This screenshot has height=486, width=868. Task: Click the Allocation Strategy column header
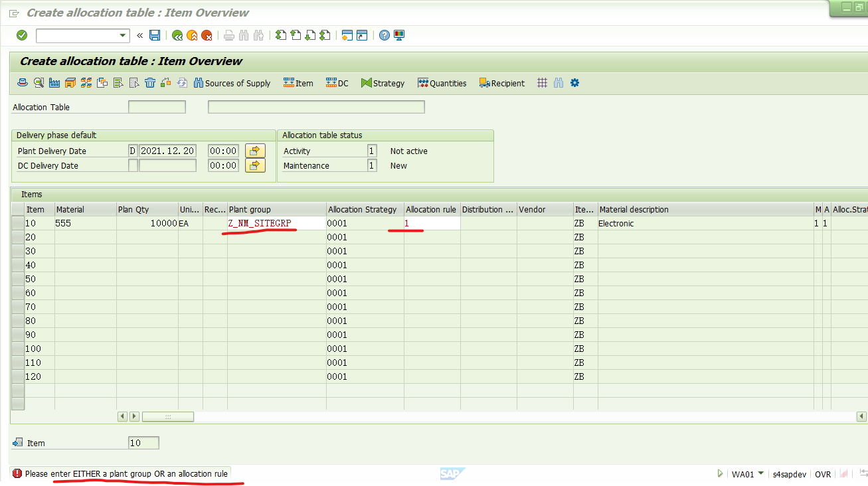pos(365,209)
